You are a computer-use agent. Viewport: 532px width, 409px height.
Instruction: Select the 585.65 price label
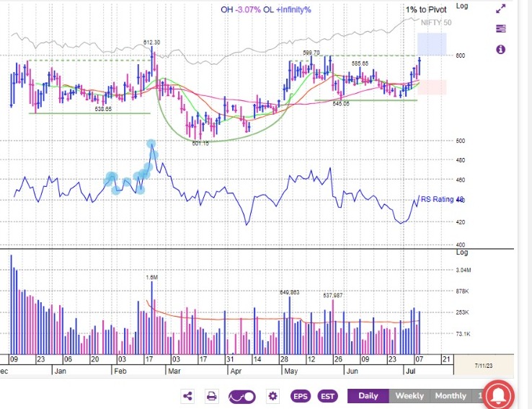coord(360,63)
